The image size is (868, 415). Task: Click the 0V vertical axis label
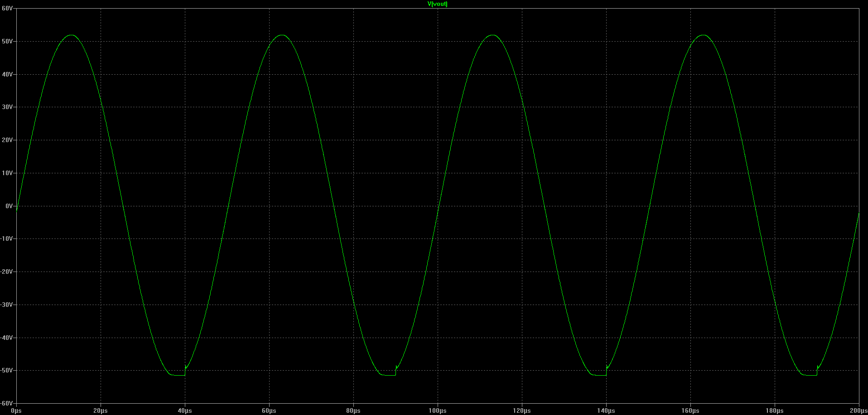click(x=9, y=206)
